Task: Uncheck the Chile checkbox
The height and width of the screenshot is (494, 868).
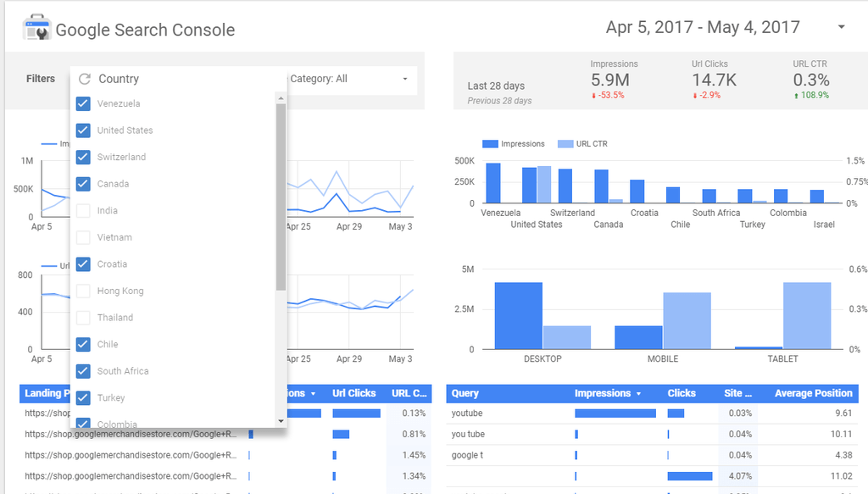Action: (x=83, y=344)
